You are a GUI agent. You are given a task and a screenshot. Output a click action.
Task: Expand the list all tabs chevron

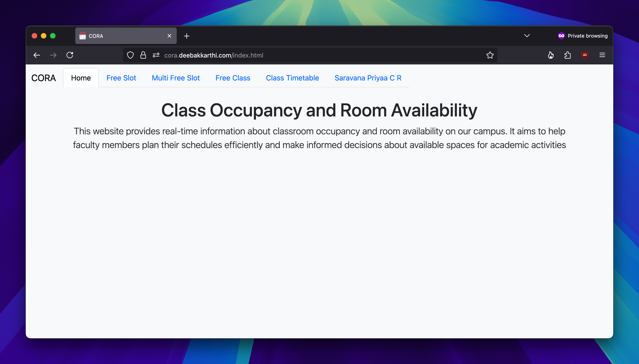(x=527, y=36)
